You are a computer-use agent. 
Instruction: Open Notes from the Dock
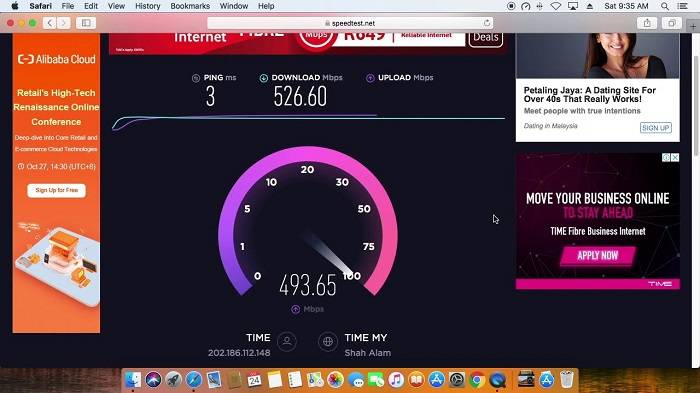pyautogui.click(x=275, y=380)
